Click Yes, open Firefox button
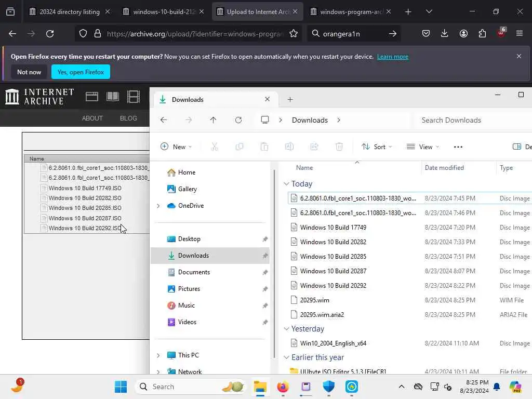This screenshot has width=532, height=399. pos(81,72)
